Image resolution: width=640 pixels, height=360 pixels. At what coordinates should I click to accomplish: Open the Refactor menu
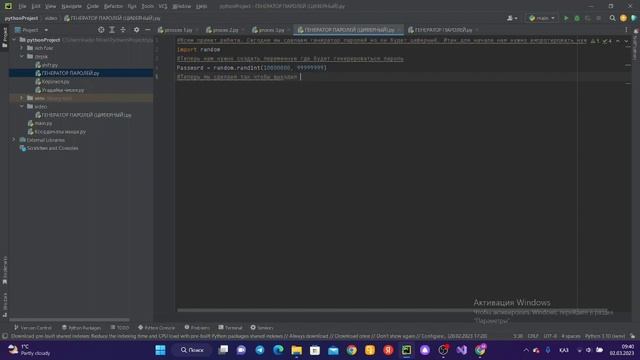[x=113, y=6]
